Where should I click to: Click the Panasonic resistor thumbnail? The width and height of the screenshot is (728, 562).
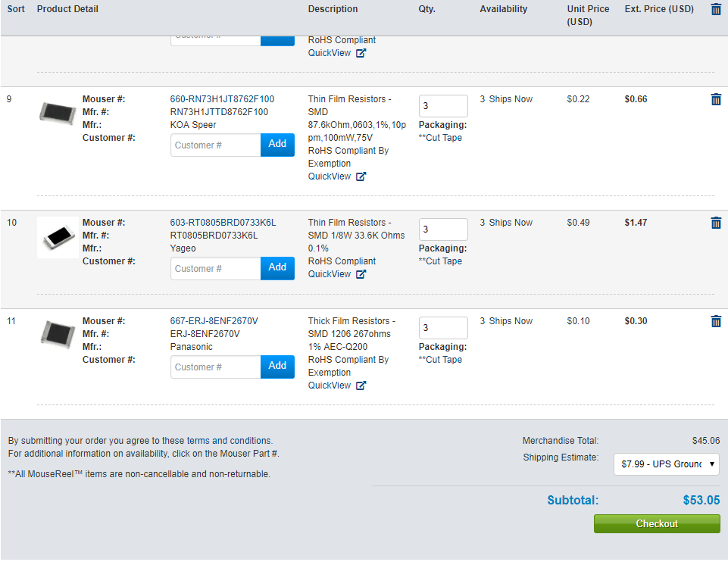58,334
